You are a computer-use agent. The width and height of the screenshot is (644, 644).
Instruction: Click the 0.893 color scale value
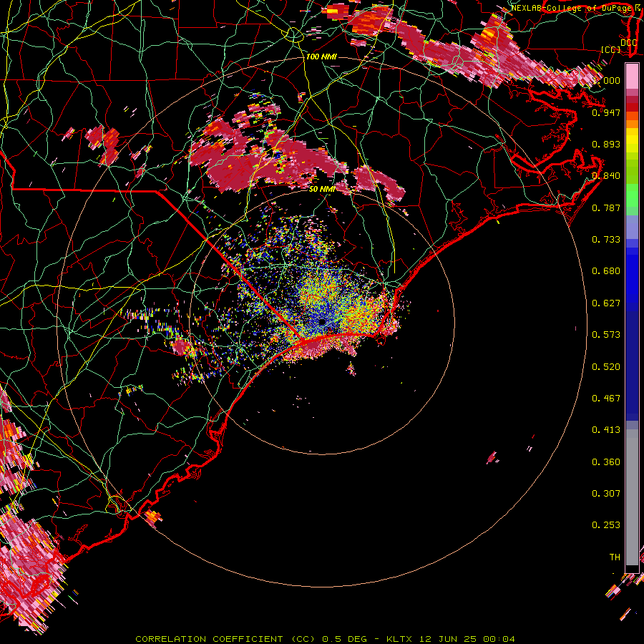coord(606,144)
